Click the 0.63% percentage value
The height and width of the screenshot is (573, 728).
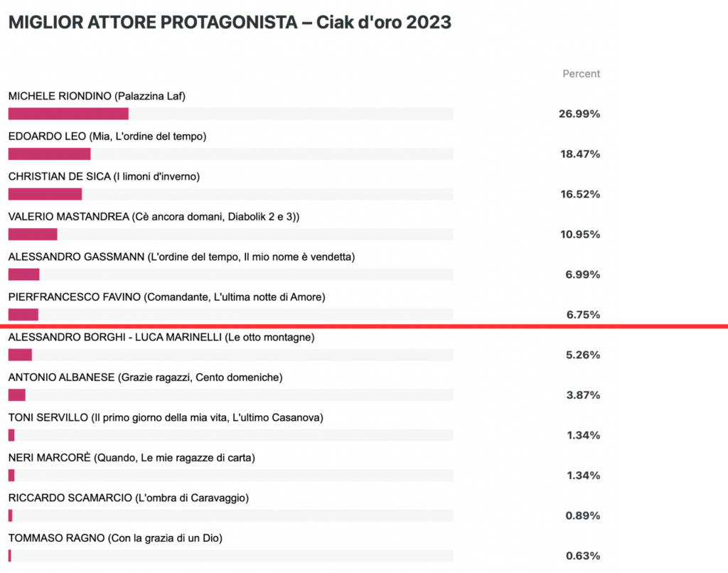click(x=583, y=555)
